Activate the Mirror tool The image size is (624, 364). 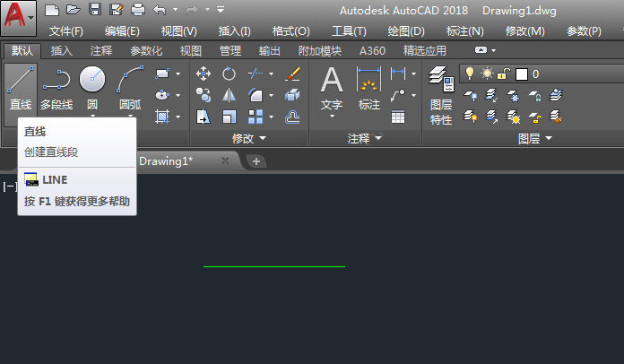click(x=229, y=95)
